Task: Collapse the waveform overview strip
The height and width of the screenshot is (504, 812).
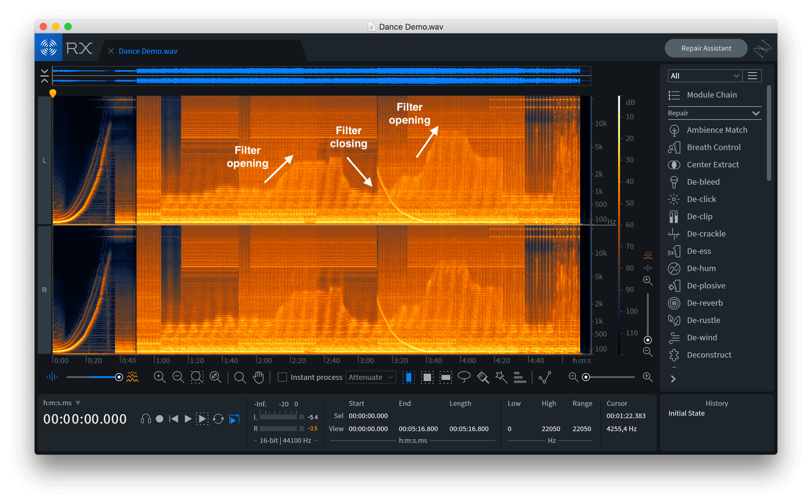Action: [x=44, y=76]
